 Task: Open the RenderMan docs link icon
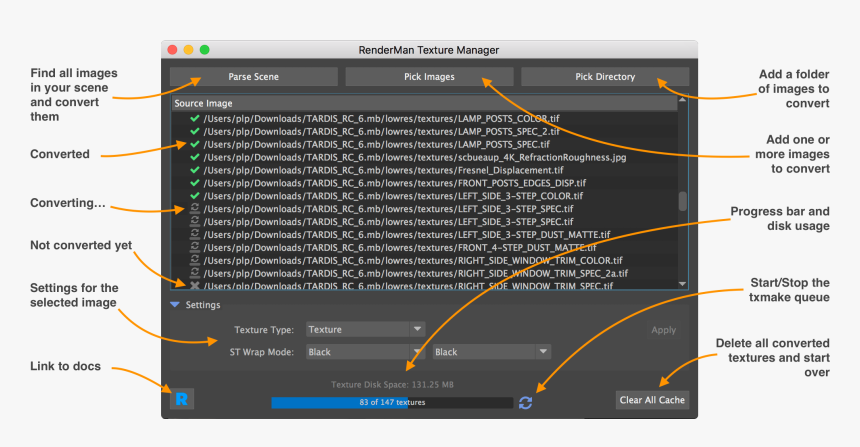182,399
